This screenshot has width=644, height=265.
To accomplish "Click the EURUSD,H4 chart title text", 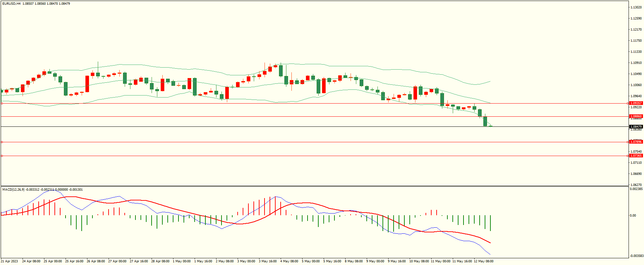I will 11,4.
